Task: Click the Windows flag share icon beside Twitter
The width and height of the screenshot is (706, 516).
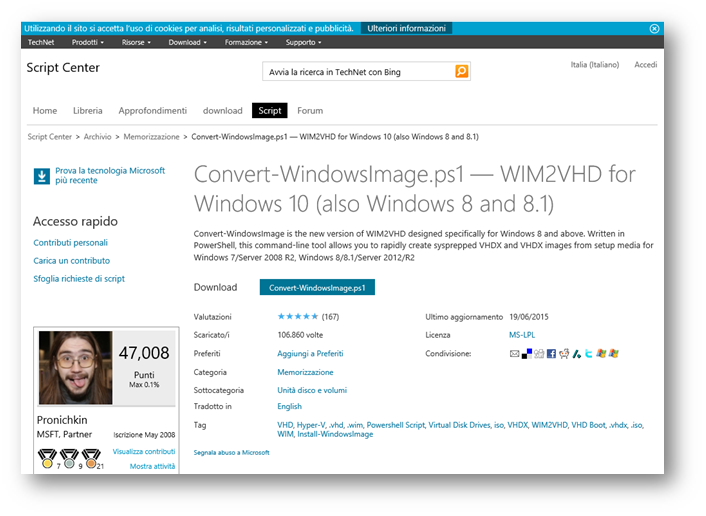Action: (x=601, y=354)
